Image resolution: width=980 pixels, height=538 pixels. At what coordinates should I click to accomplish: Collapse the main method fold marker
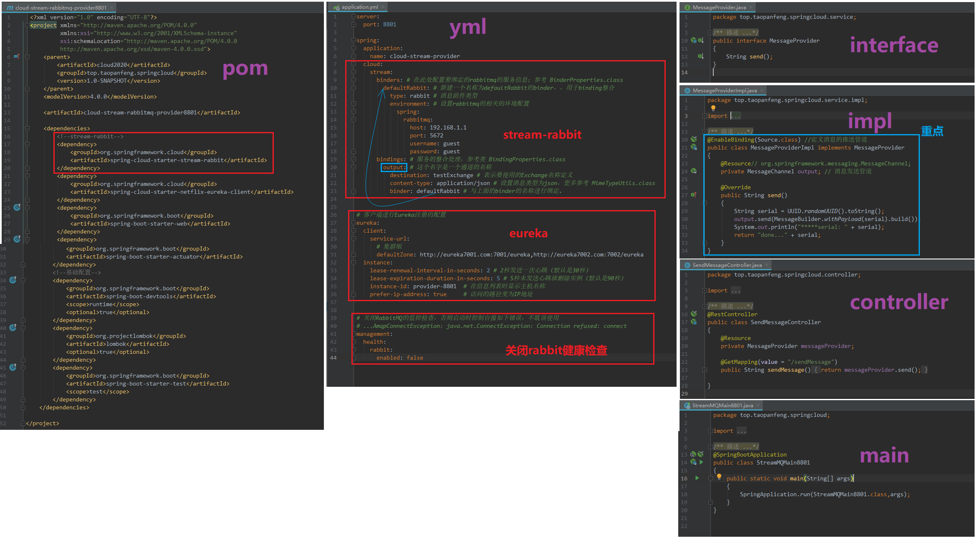point(710,479)
